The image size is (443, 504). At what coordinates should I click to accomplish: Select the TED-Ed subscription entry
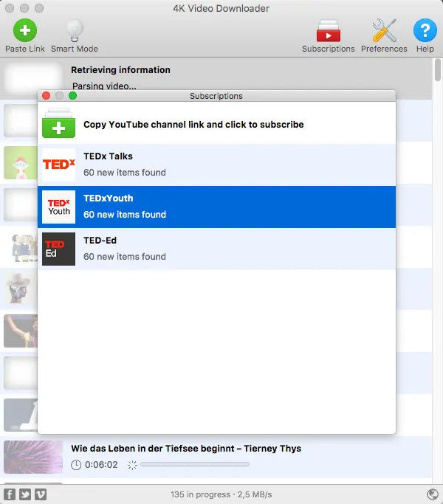[x=216, y=249]
